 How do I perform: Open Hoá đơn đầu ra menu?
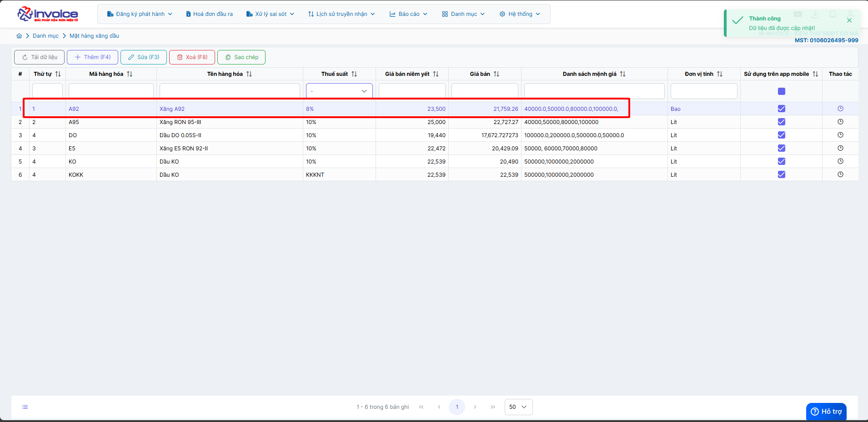pyautogui.click(x=209, y=14)
